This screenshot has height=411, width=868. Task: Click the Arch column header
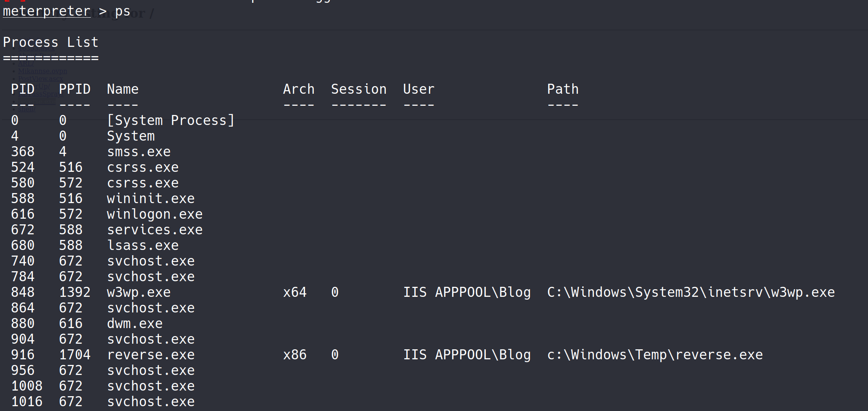tap(299, 89)
